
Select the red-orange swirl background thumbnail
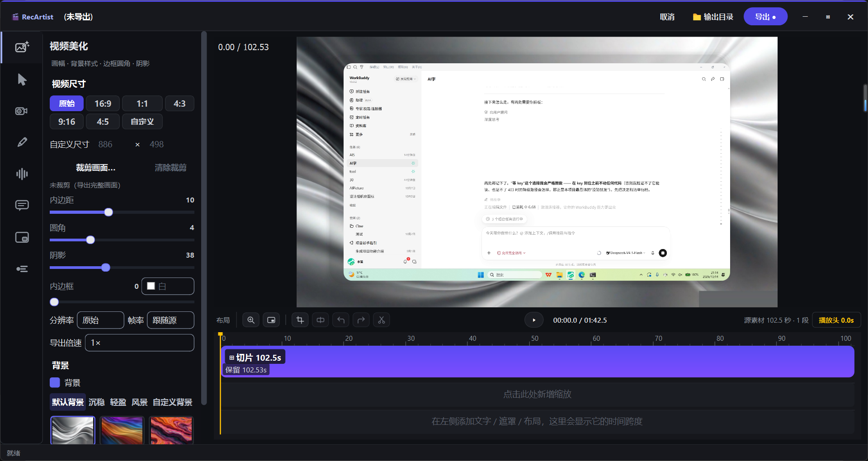click(171, 430)
